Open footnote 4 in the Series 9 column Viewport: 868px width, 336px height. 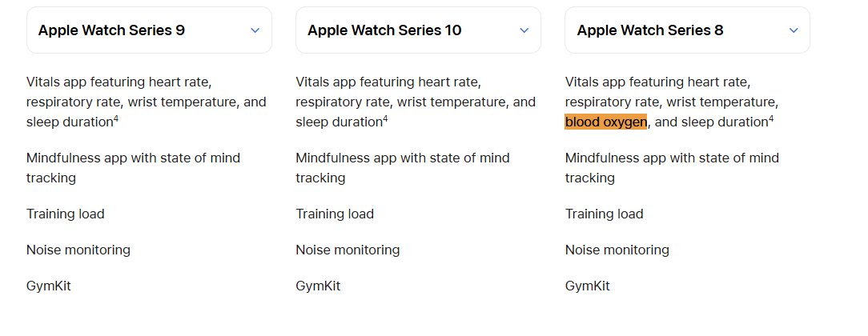click(116, 118)
